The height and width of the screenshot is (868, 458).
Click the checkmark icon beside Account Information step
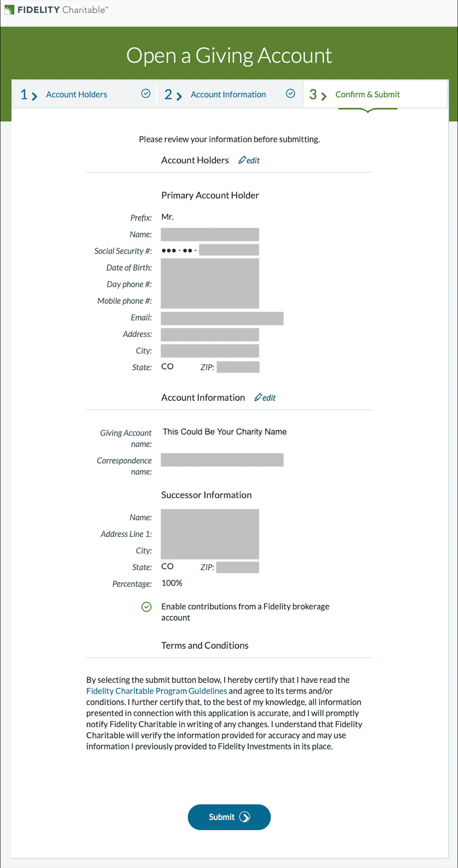(x=290, y=94)
